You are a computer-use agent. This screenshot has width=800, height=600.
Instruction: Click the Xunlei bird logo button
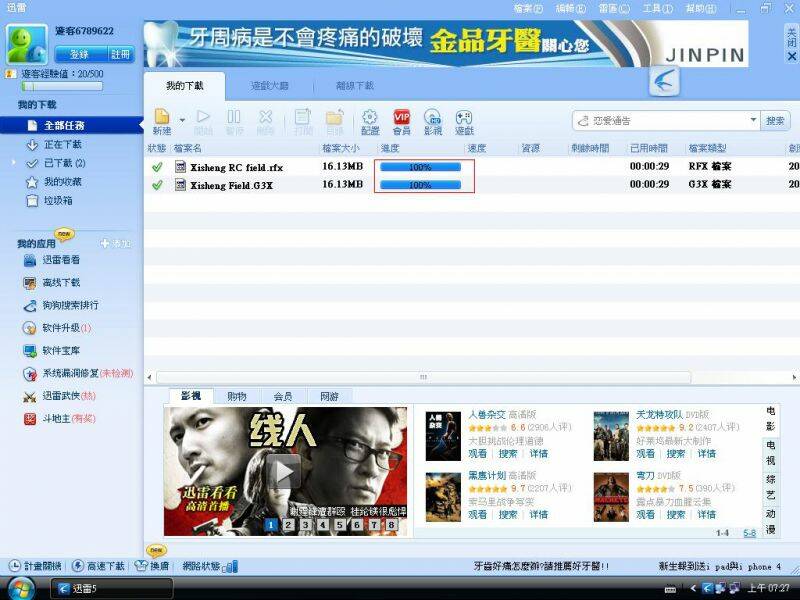[x=664, y=82]
